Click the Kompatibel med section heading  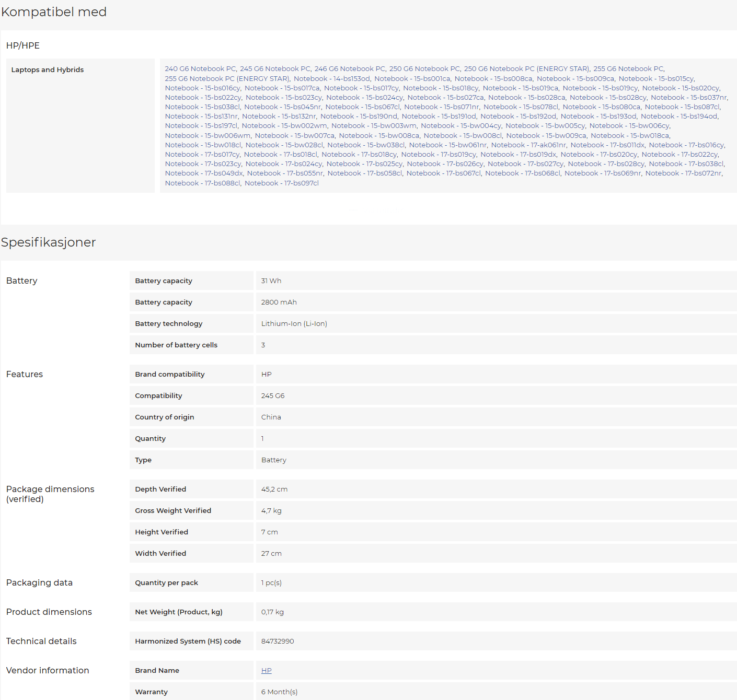click(x=54, y=12)
